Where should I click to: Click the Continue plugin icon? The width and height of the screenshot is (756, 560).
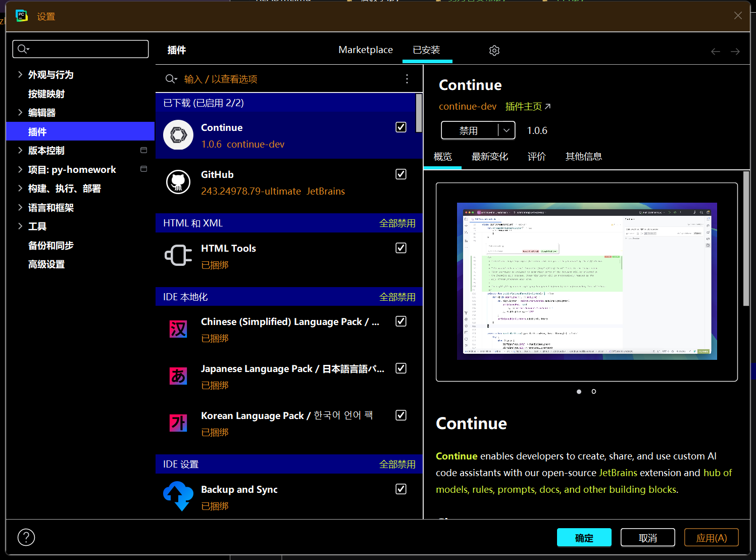pos(178,135)
